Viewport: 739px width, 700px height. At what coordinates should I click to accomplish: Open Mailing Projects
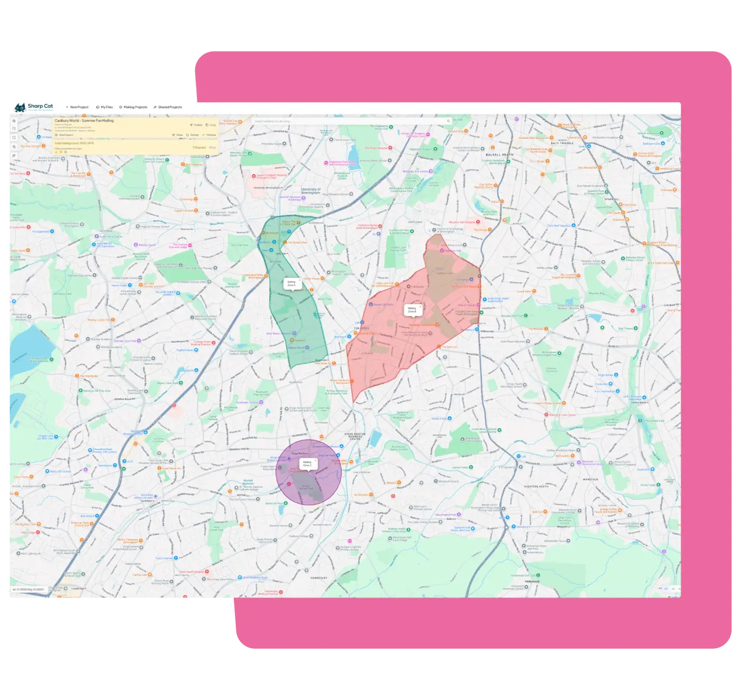133,107
